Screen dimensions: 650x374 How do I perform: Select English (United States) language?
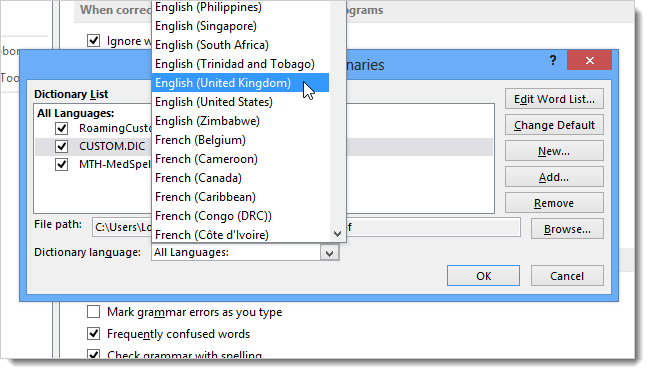240,102
